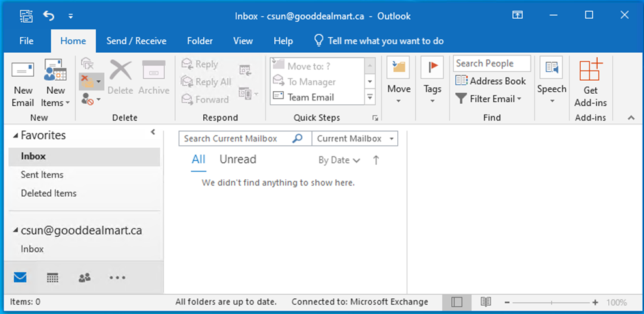Open the Current Mailbox scope dropdown

pyautogui.click(x=355, y=139)
